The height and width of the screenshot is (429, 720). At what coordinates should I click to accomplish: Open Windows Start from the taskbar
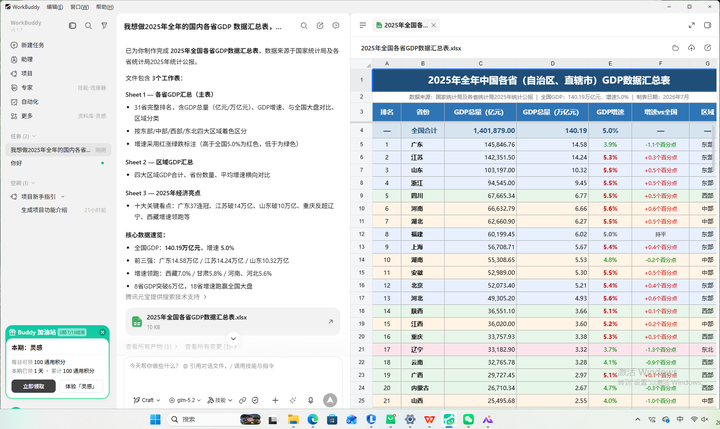click(156, 419)
